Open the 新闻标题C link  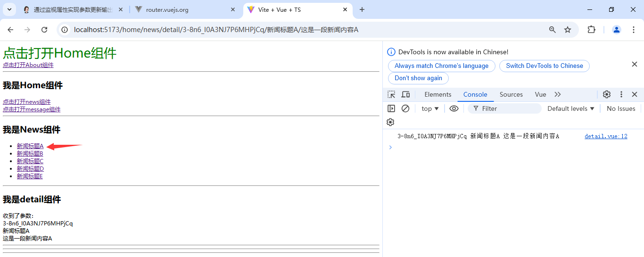click(x=30, y=161)
